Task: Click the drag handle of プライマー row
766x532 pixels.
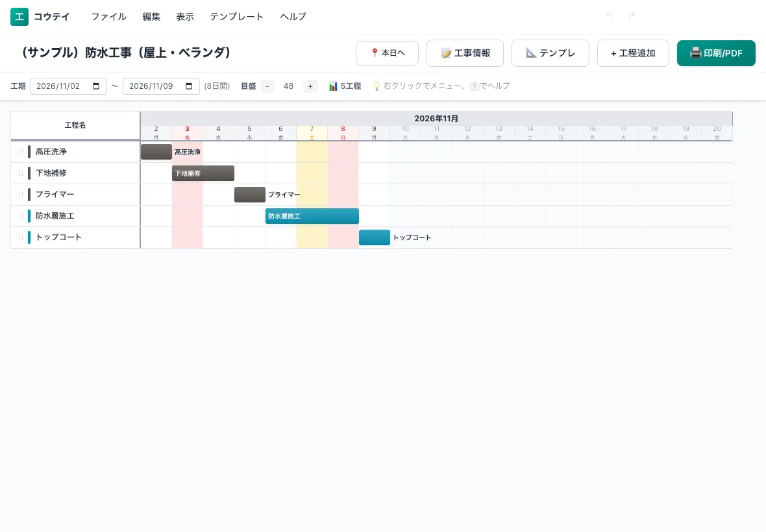Action: click(21, 195)
